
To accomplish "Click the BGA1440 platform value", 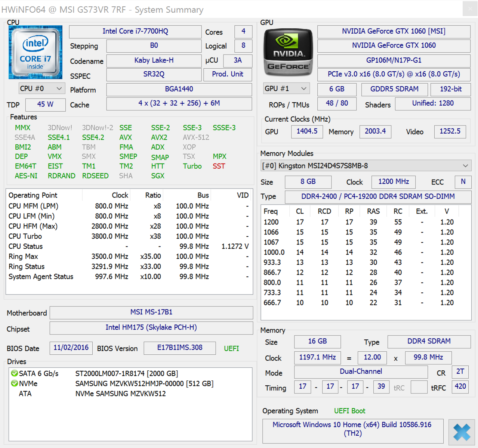I will 179,89.
